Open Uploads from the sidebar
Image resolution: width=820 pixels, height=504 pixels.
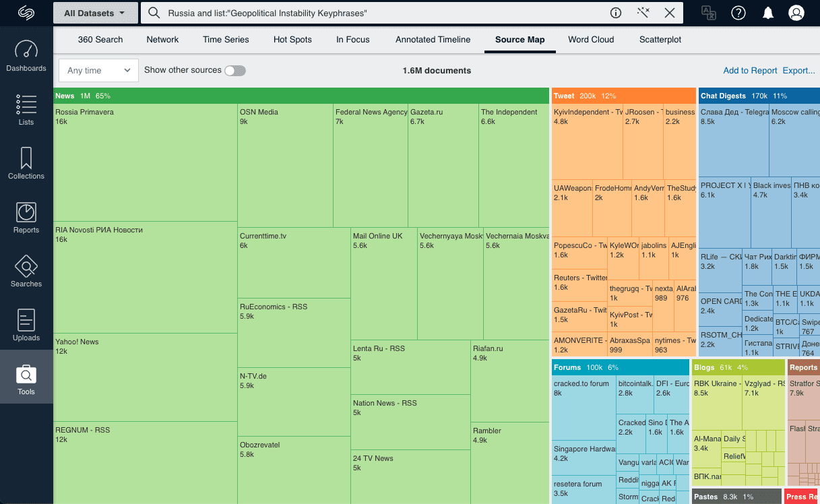click(x=26, y=326)
